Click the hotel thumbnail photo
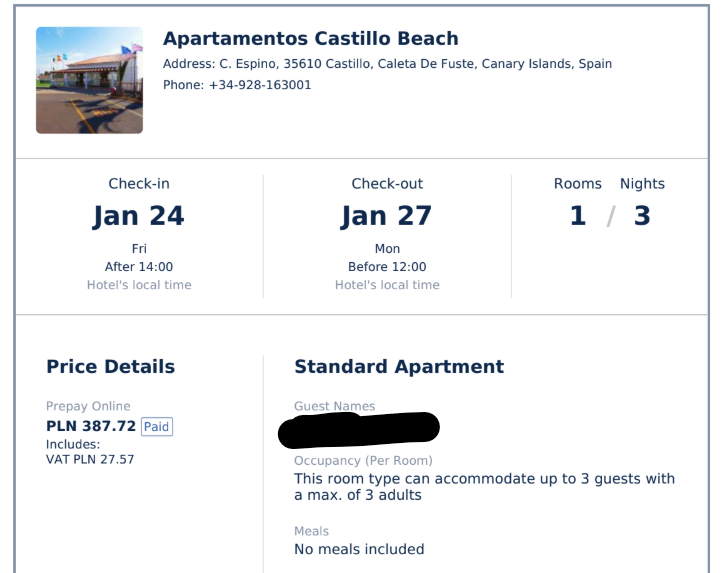726x573 pixels. [89, 80]
